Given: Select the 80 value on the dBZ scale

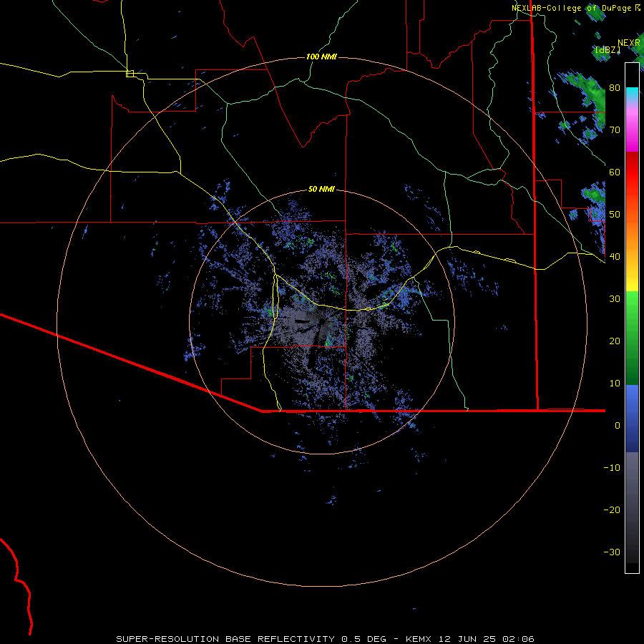Looking at the screenshot, I should (x=615, y=87).
